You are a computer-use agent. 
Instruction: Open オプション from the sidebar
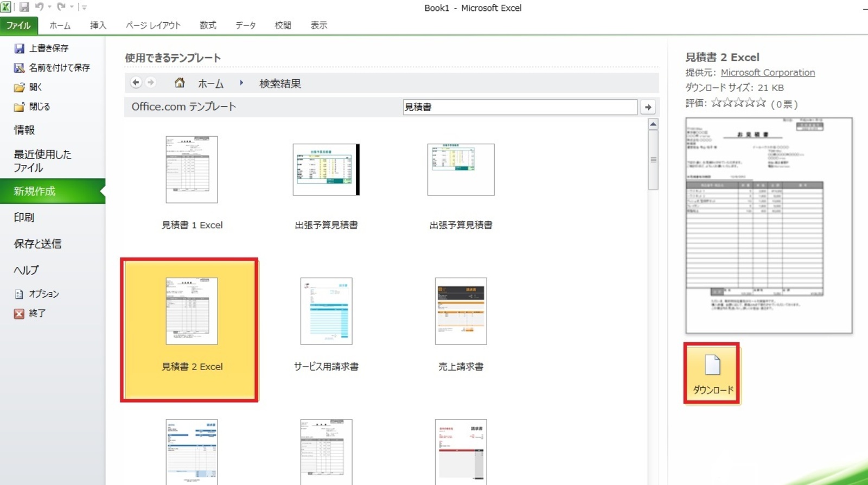coord(36,294)
